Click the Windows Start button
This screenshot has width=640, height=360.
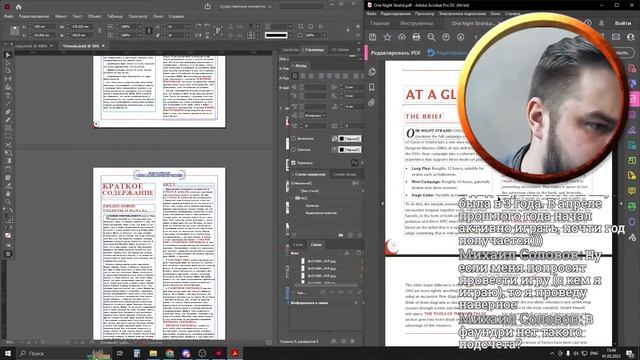(8, 353)
